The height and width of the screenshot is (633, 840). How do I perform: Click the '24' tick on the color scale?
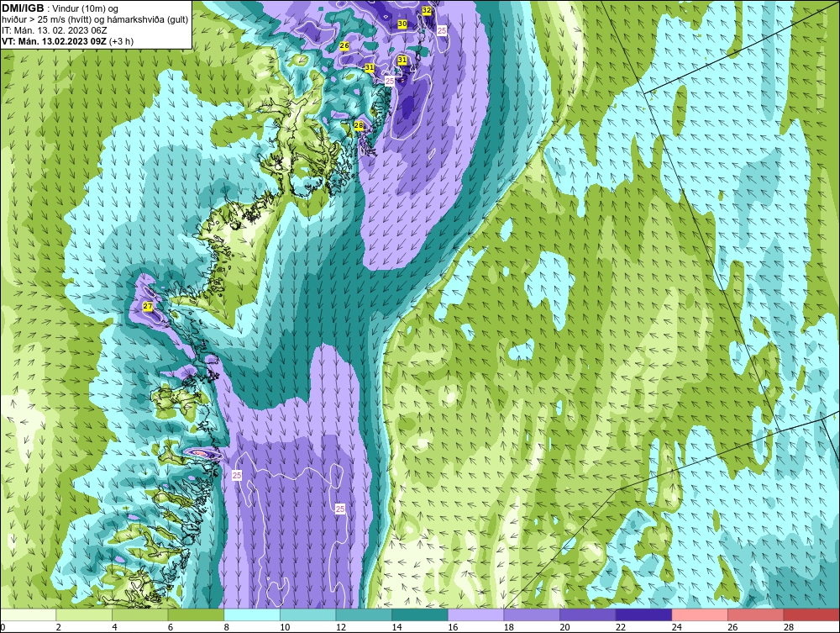click(676, 627)
